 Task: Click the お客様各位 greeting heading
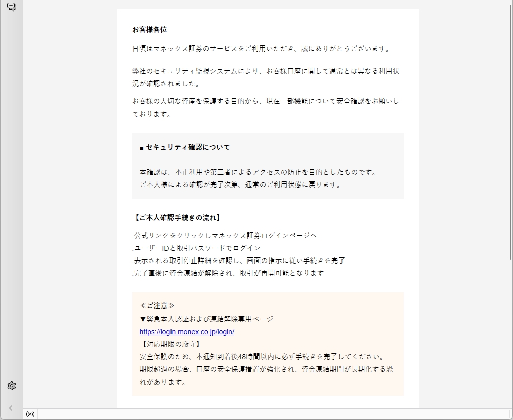tap(150, 30)
